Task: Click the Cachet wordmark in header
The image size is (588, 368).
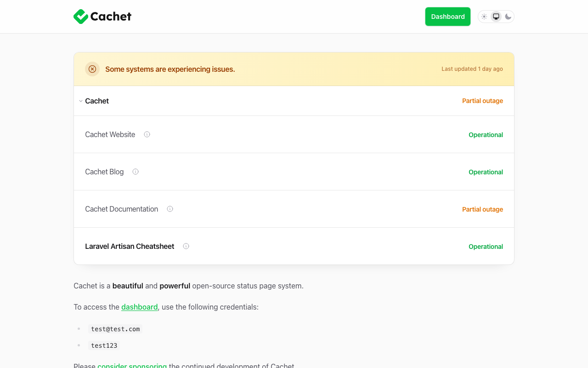Action: [x=111, y=17]
